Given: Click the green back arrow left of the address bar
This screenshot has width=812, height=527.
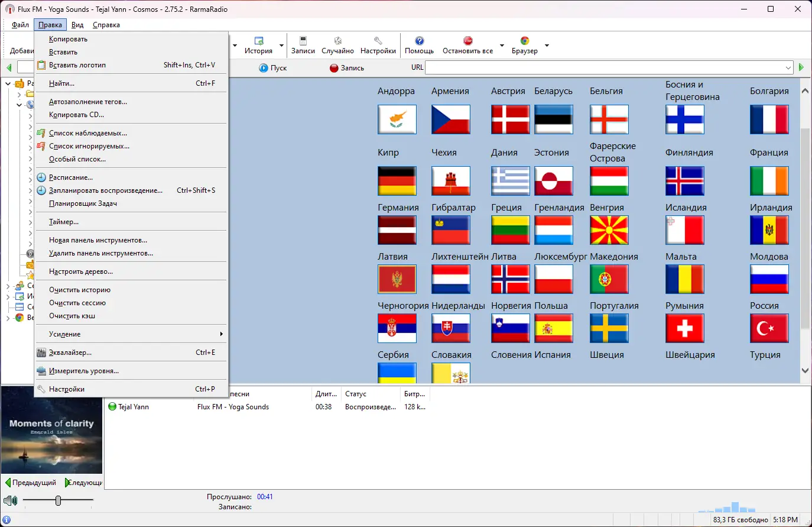Looking at the screenshot, I should pos(9,67).
